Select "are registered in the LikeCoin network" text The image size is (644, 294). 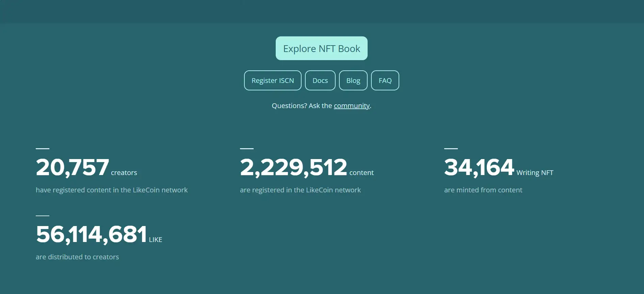300,190
